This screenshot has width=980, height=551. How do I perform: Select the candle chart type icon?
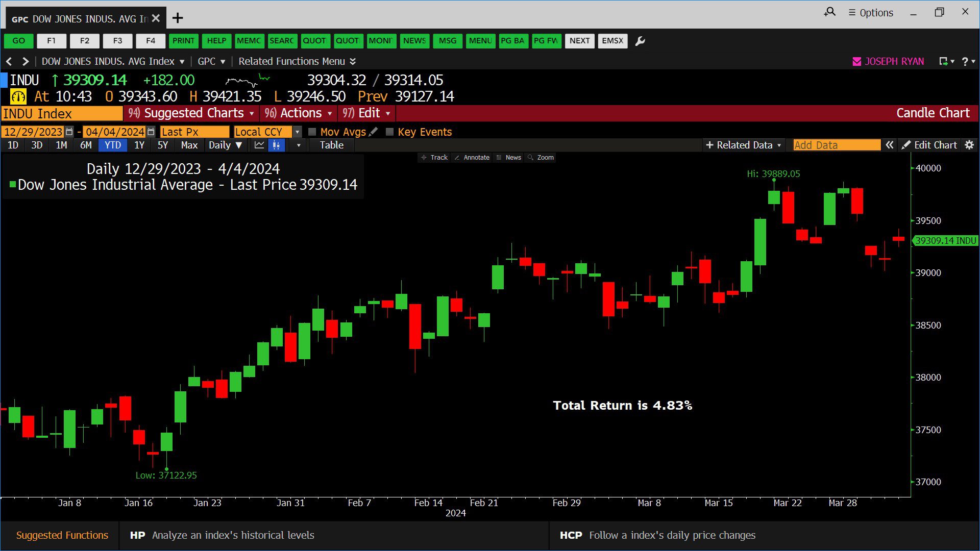point(276,145)
